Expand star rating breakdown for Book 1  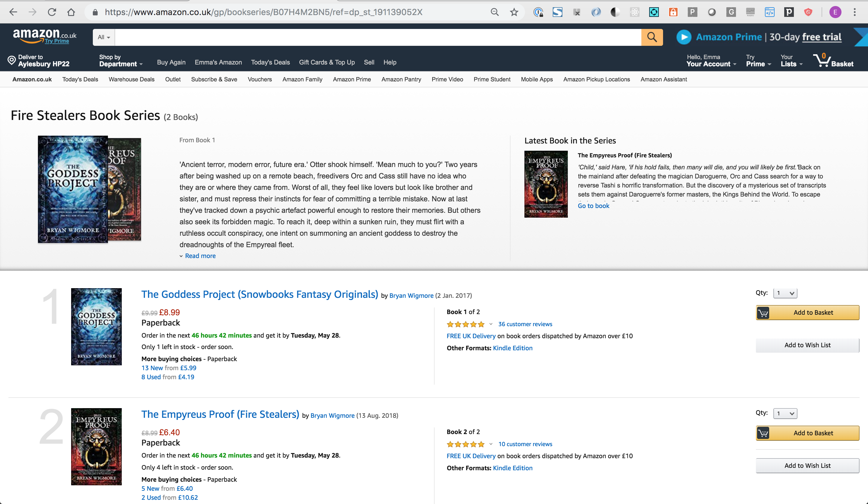coord(490,324)
